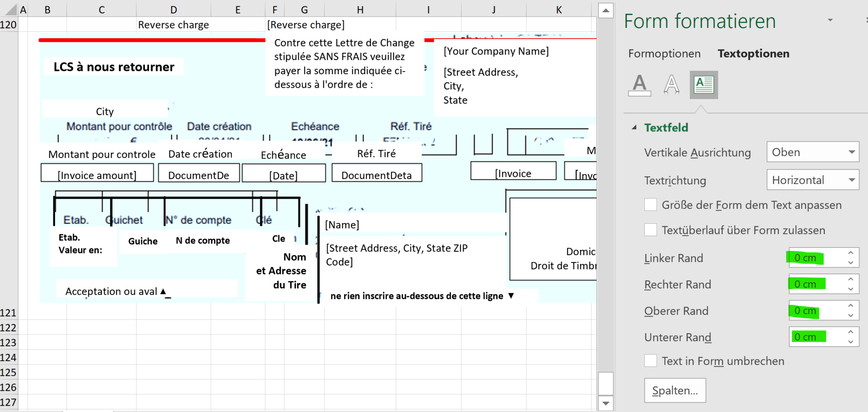Select the Textfüllung und Kontur icon
Viewport: 868px width, 412px height.
pos(640,84)
